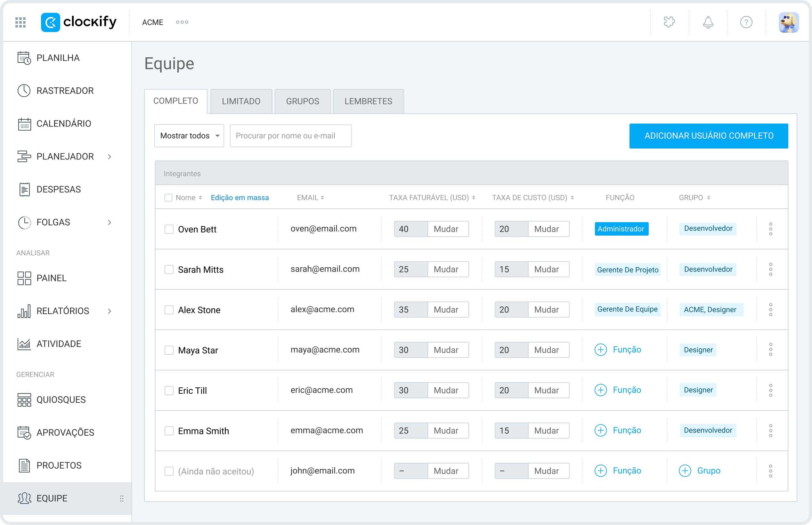Open the Mostrar todos filter dropdown
The width and height of the screenshot is (812, 525).
click(189, 136)
